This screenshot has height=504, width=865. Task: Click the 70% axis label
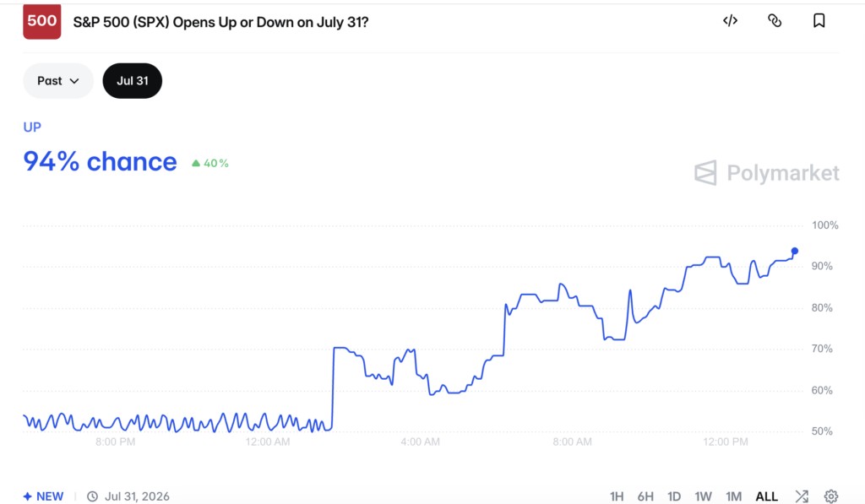coord(822,349)
